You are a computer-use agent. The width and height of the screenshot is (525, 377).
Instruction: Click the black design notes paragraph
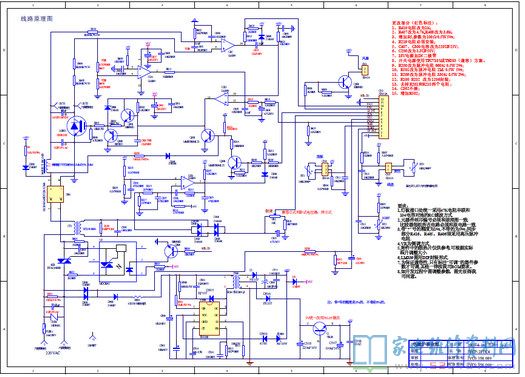point(436,240)
